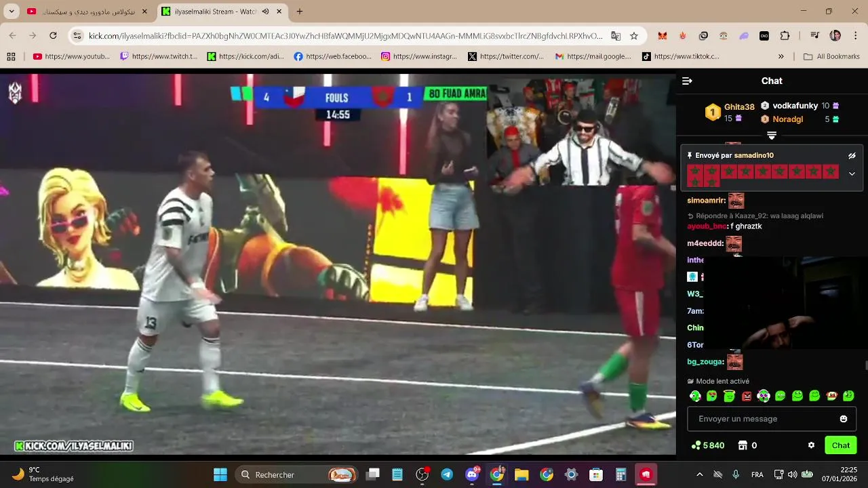Screen dimensions: 868x488
Task: Click the samadino10 name in the pinned message
Action: click(x=753, y=156)
